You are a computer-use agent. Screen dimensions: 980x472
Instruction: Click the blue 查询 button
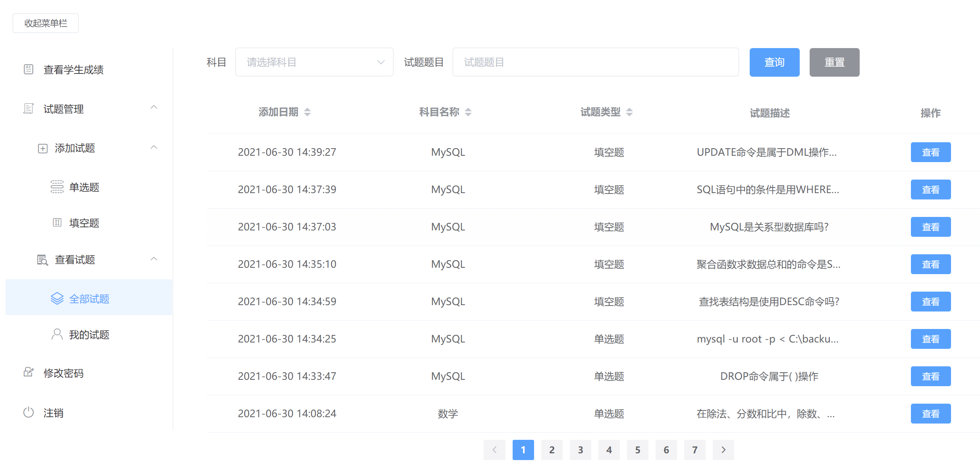pyautogui.click(x=774, y=62)
